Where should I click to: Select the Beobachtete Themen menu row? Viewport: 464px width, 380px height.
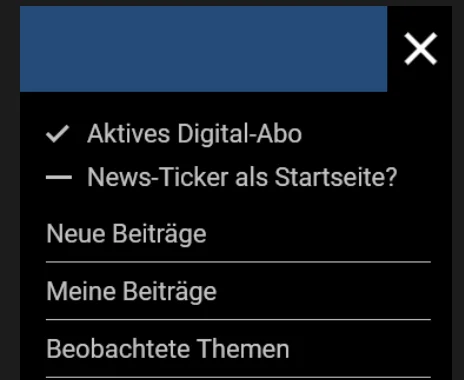[x=238, y=349]
